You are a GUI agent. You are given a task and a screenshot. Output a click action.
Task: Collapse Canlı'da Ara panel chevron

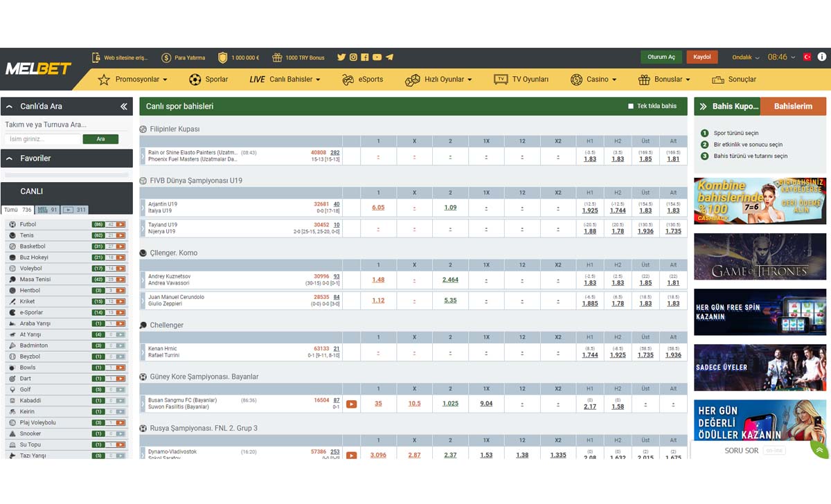[10, 107]
